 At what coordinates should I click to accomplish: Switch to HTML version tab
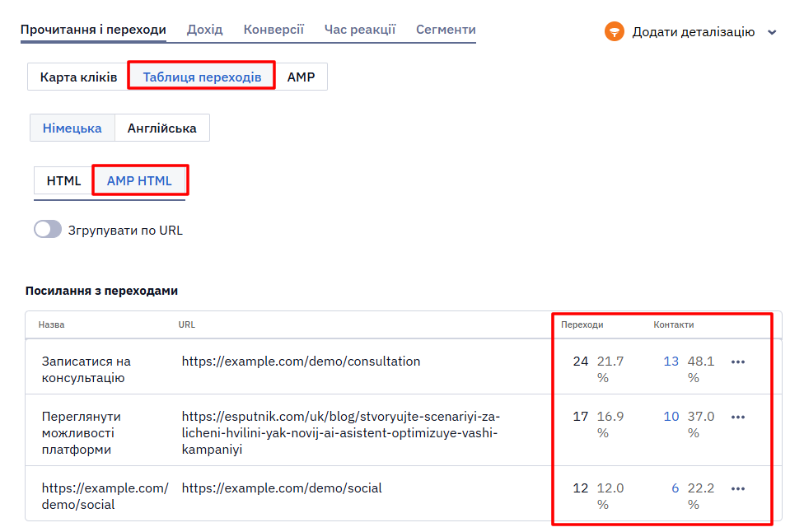tap(63, 181)
